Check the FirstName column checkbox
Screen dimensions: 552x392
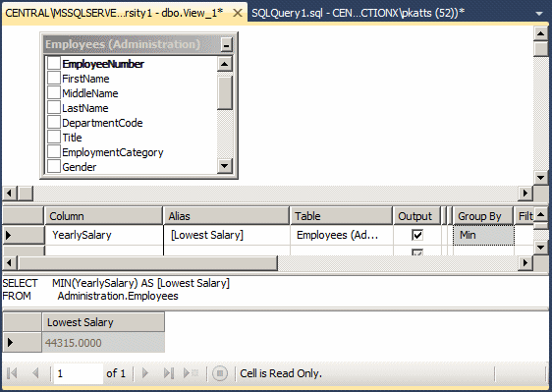pyautogui.click(x=53, y=79)
